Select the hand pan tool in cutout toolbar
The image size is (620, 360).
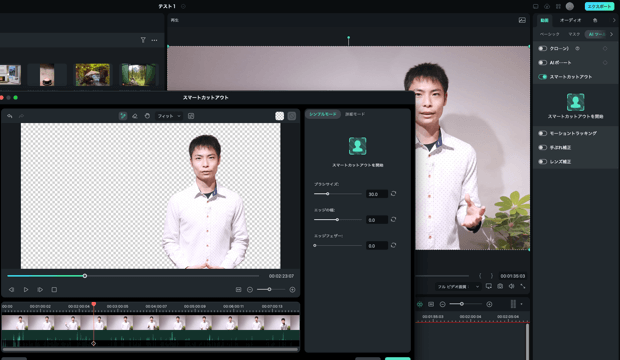[x=147, y=116]
